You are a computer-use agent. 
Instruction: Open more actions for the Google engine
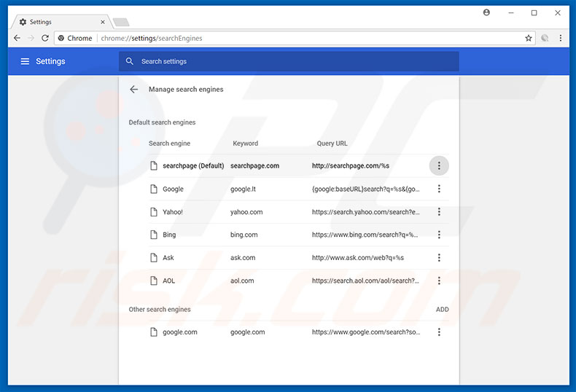[439, 189]
